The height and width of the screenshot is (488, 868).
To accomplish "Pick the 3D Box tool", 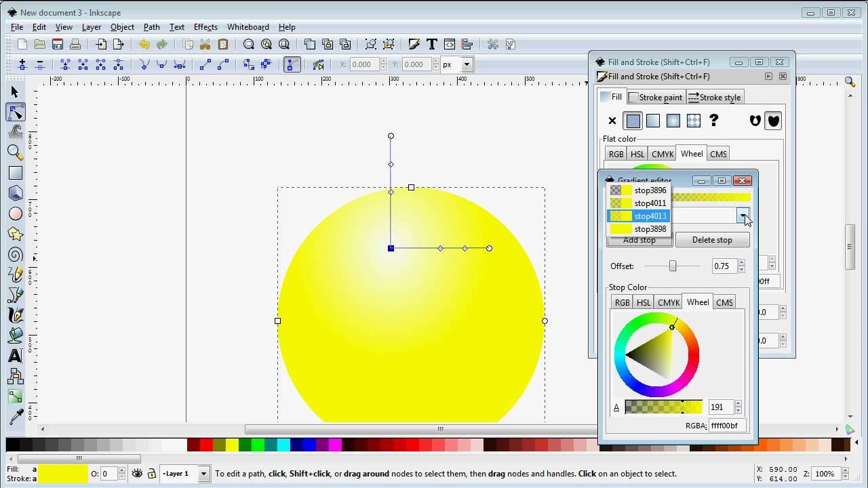I will click(15, 193).
